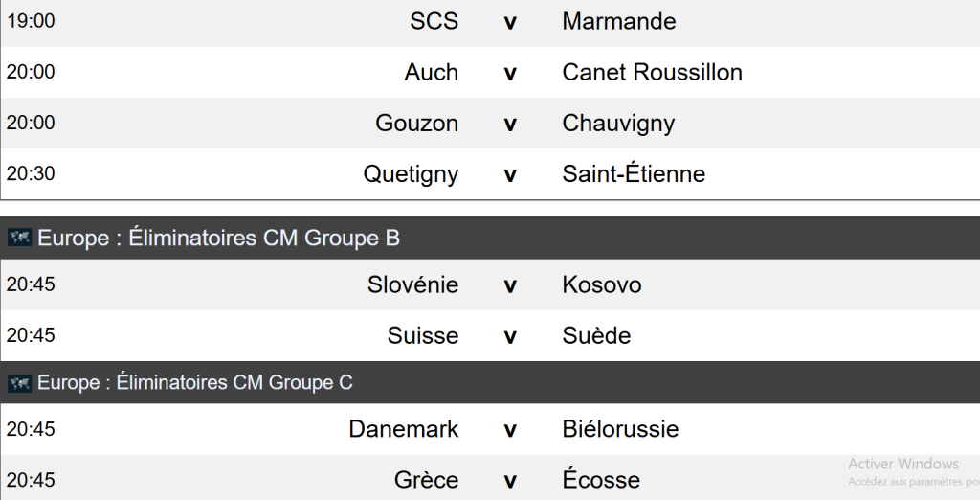Viewport: 980px width, 500px height.
Task: Select the Slovénie v Kosovo match
Action: (x=509, y=285)
